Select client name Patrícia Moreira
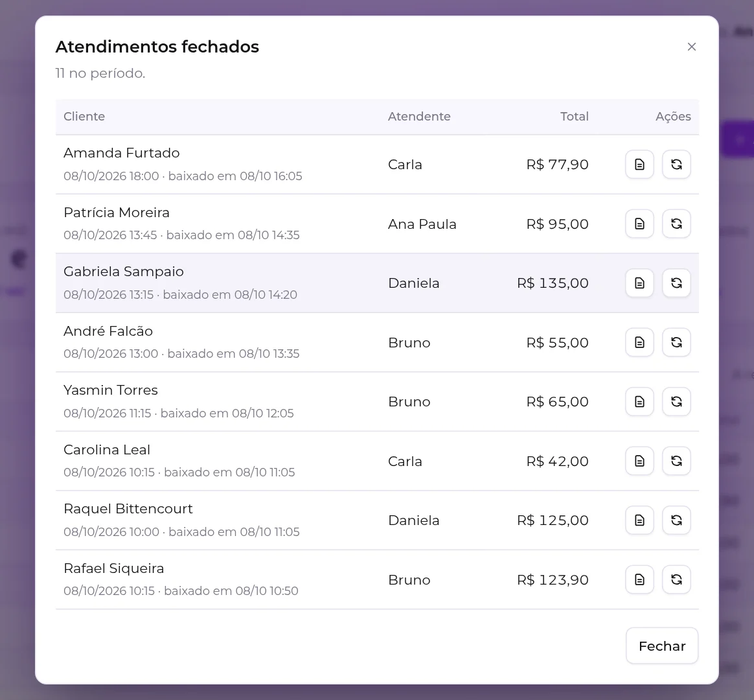The image size is (754, 700). coord(117,212)
